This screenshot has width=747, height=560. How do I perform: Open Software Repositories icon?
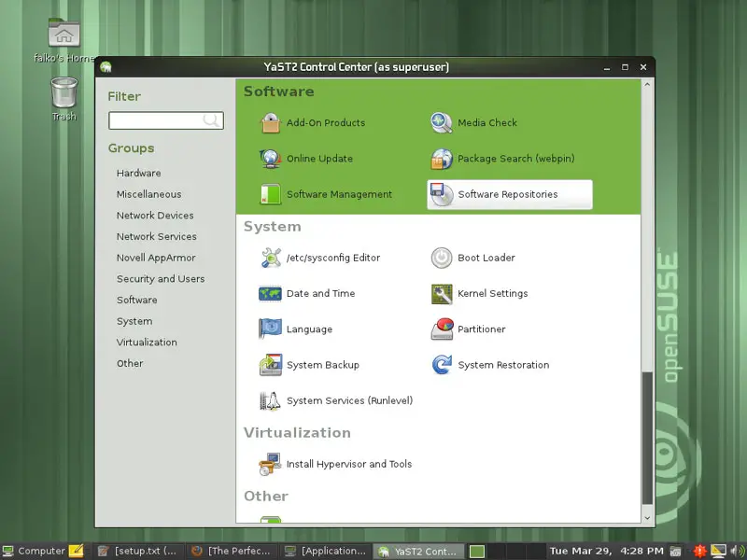[442, 194]
